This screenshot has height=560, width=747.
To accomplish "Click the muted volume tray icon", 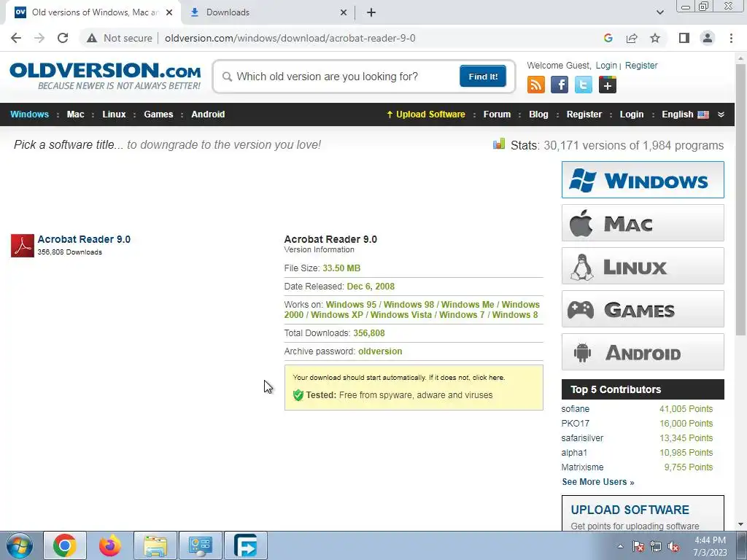I will (x=673, y=547).
